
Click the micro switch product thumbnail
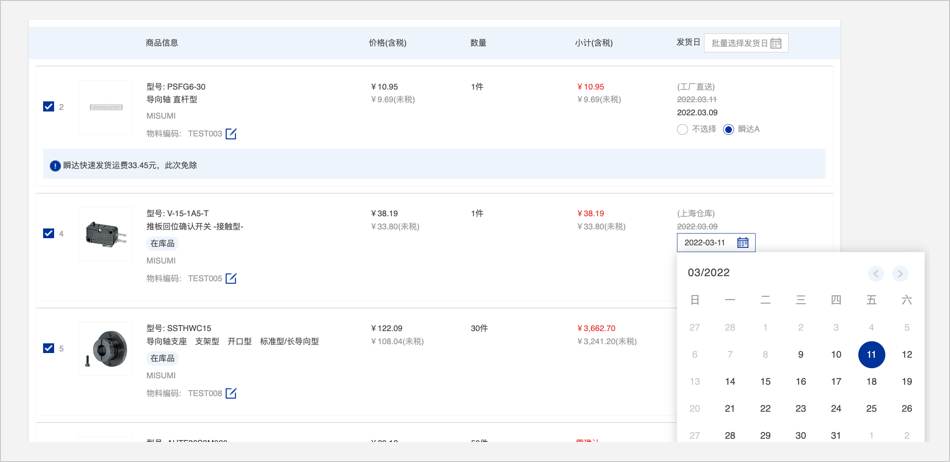click(106, 234)
